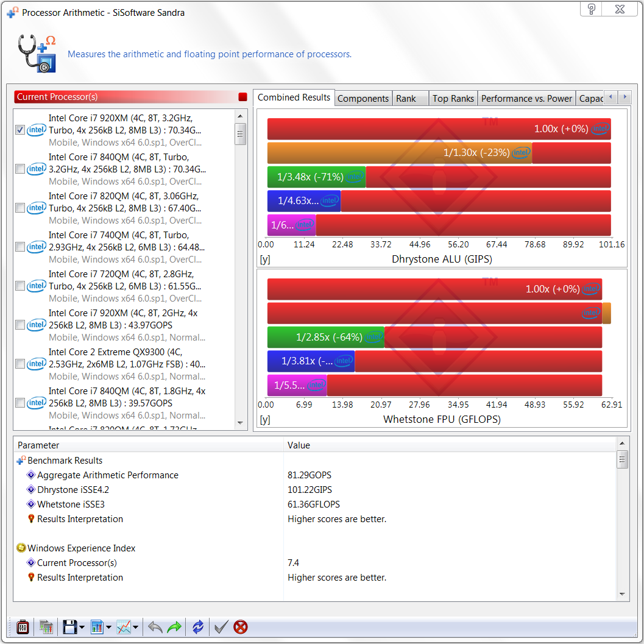Click the help question mark button
This screenshot has width=644, height=644.
(591, 9)
